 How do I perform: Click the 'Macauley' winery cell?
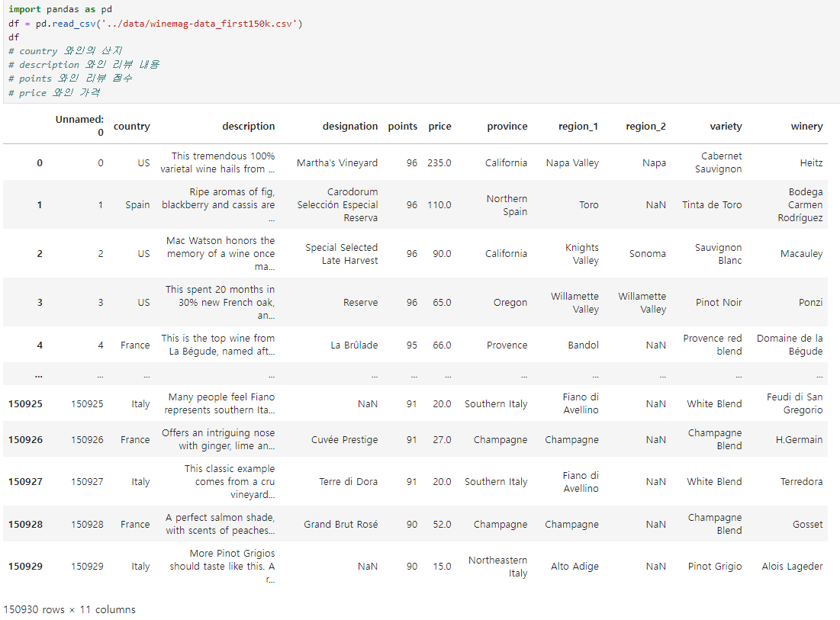pyautogui.click(x=801, y=254)
